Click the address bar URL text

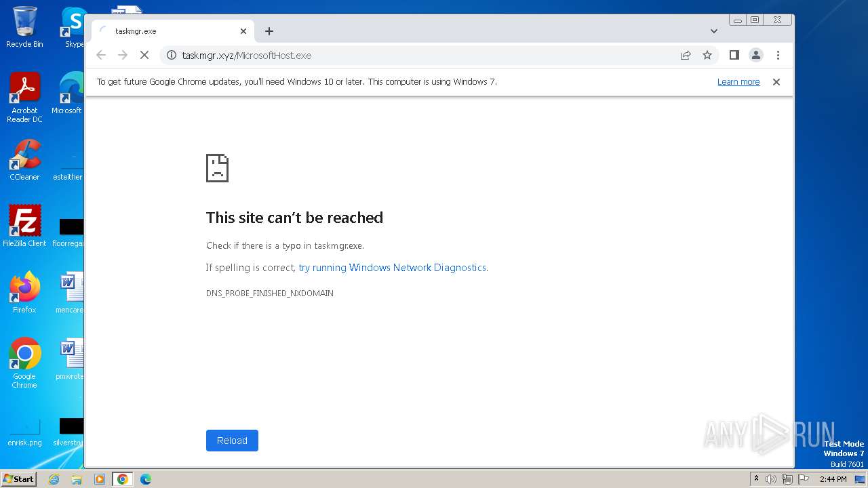pos(246,56)
